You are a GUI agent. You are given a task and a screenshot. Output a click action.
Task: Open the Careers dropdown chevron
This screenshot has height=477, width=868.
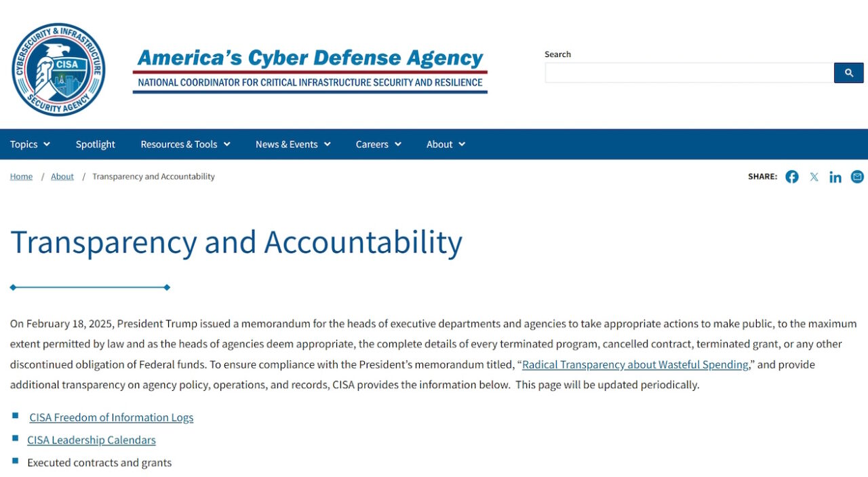398,145
